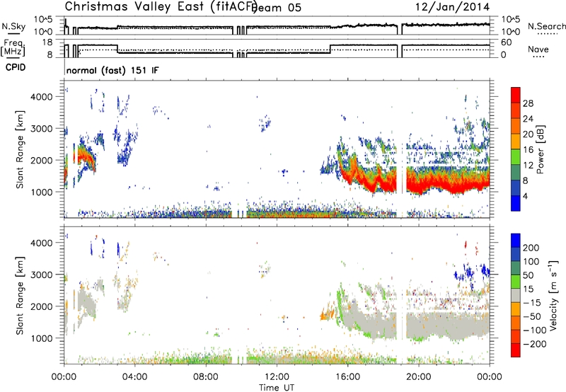
Task: Click the '4000' tick on power panel axis
Action: tap(42, 97)
